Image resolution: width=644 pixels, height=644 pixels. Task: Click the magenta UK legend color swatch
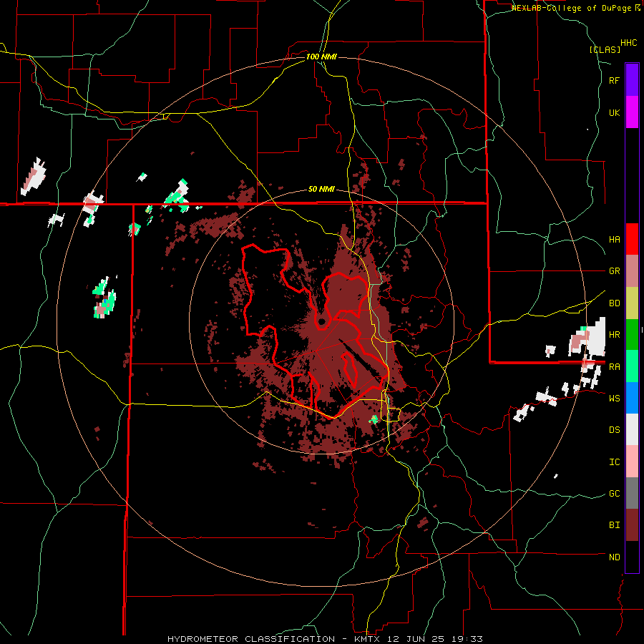pos(632,112)
